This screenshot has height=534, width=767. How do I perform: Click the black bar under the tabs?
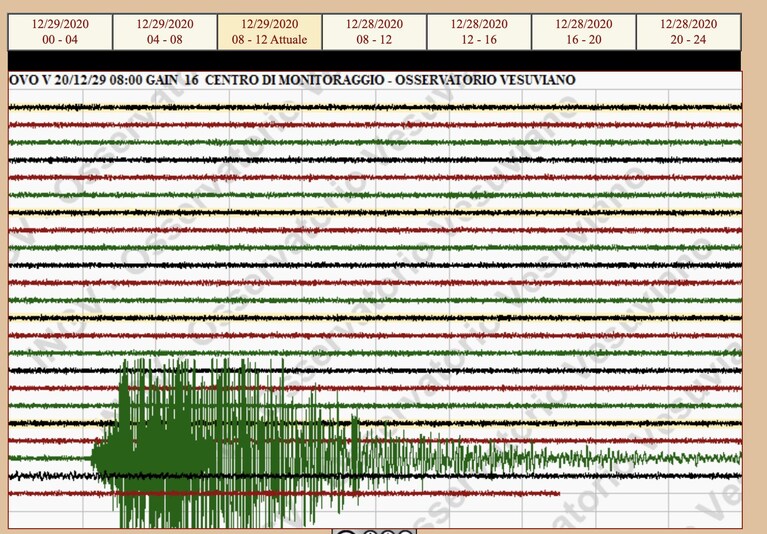pos(375,61)
